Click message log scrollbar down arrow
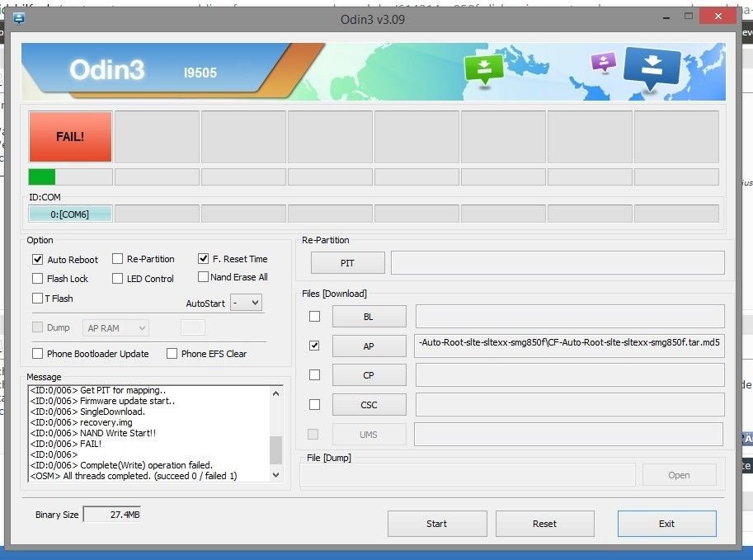Image resolution: width=753 pixels, height=560 pixels. [275, 475]
